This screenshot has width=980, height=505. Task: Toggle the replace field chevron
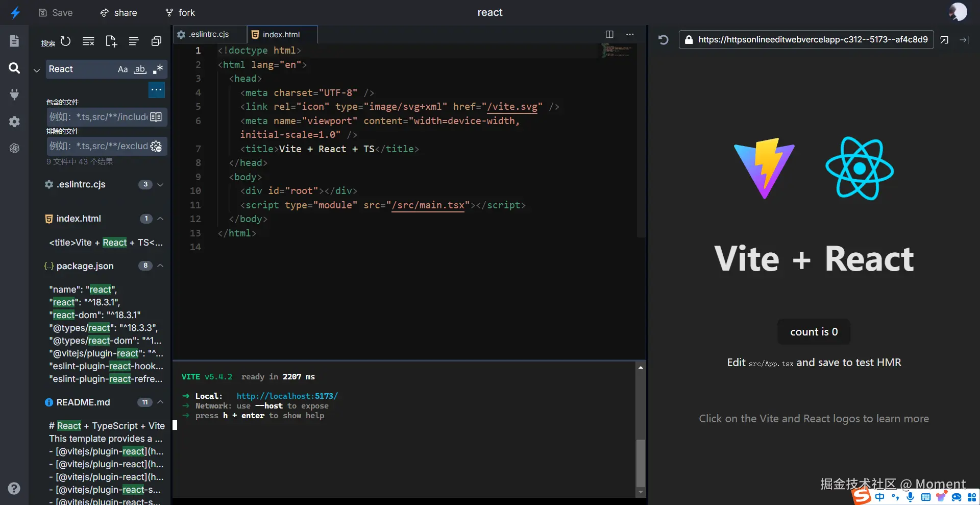[37, 70]
